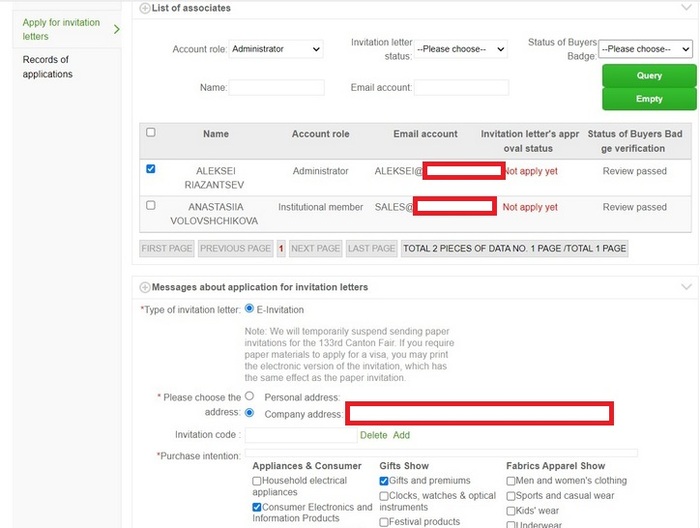Click the Delete link next to Invitation code

(x=373, y=435)
